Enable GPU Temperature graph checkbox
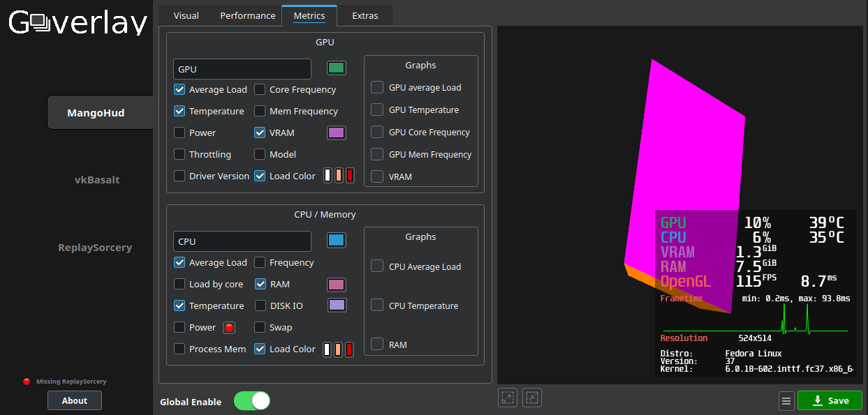Viewport: 868px width, 415px height. (x=377, y=110)
